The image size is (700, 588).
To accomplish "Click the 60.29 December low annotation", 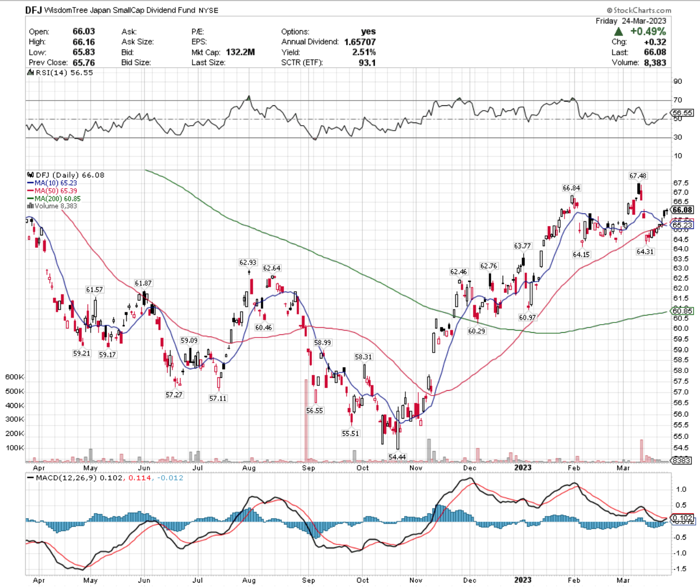I will (x=476, y=331).
